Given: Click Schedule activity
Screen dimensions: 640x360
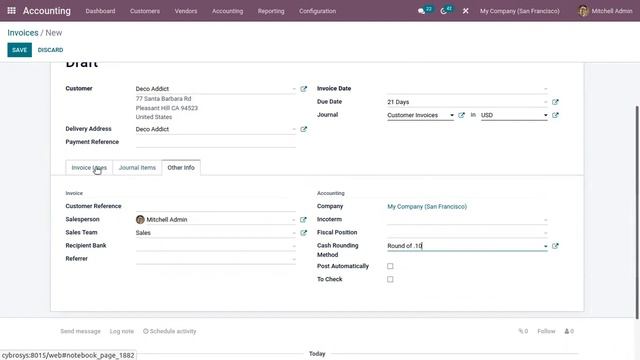Looking at the screenshot, I should point(169,331).
